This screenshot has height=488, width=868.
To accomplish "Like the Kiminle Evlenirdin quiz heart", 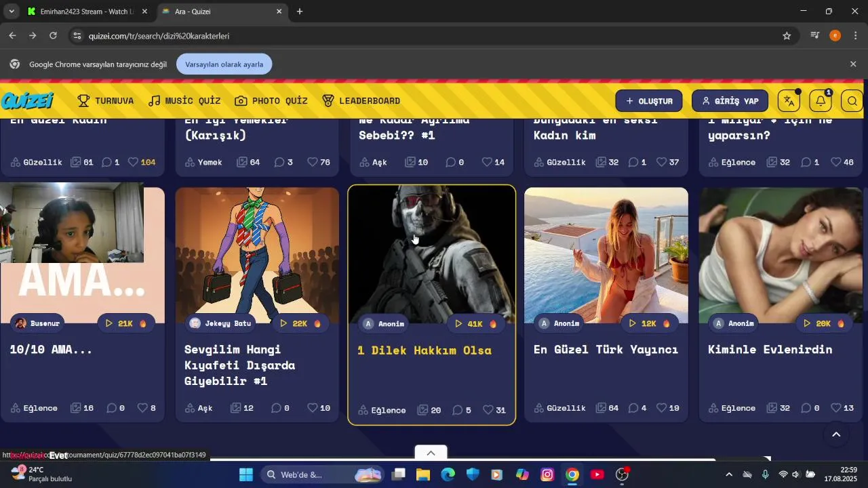I will click(x=836, y=408).
